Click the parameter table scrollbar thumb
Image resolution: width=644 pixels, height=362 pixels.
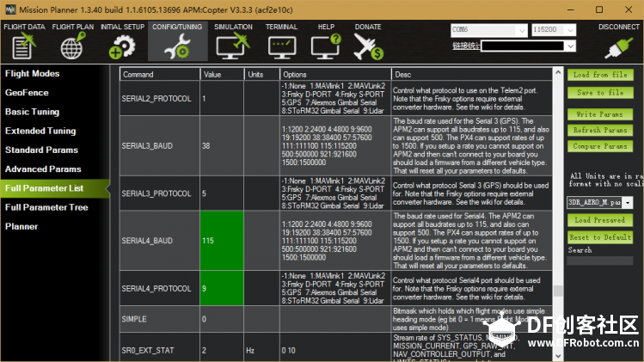558,291
